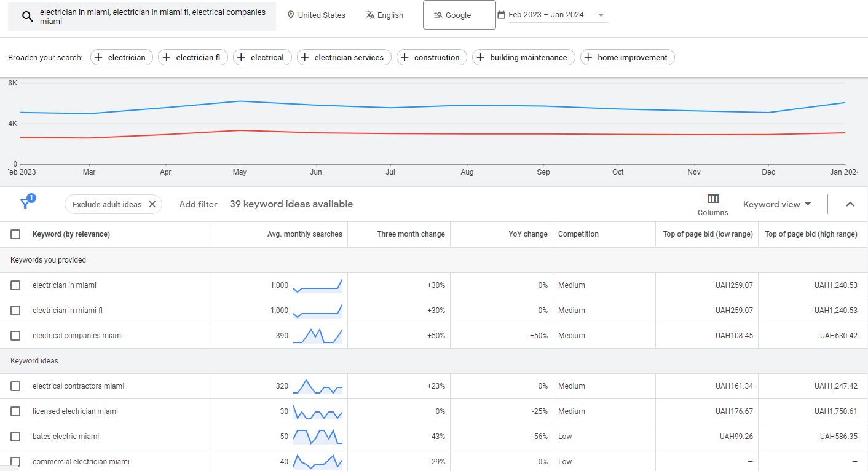
Task: Click the location pin icon for United States
Action: coord(291,15)
